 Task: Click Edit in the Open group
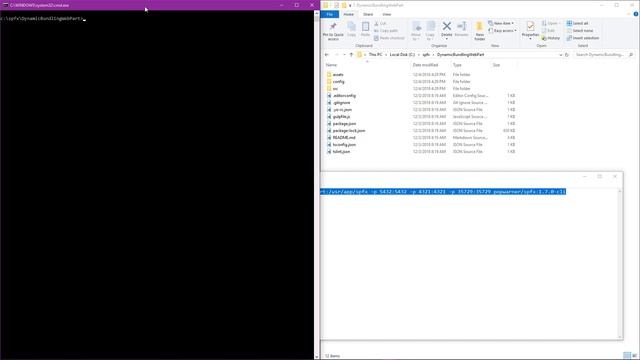pyautogui.click(x=548, y=31)
